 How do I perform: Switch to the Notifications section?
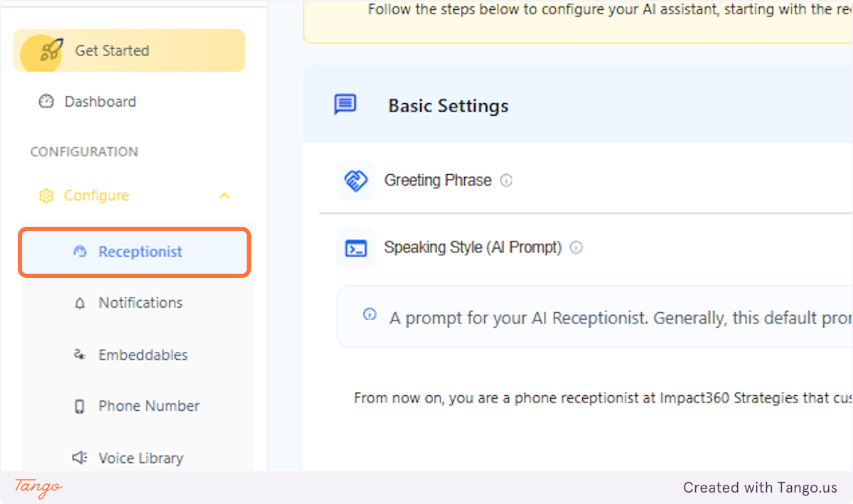point(140,303)
